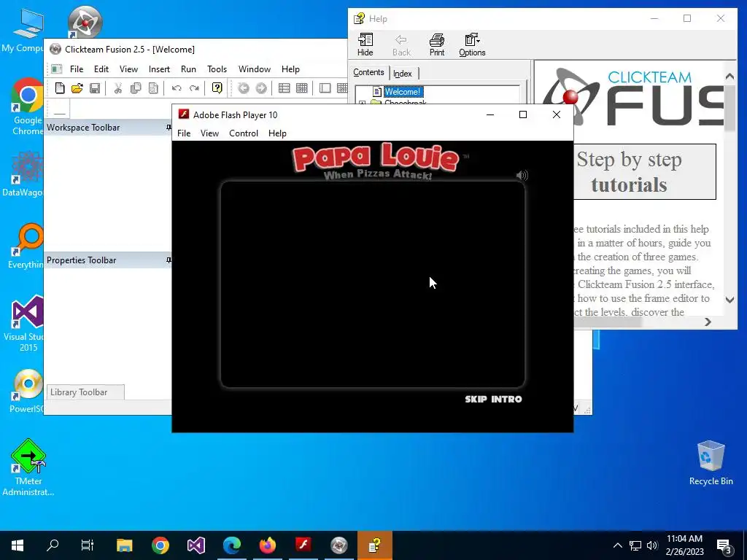This screenshot has height=560, width=747.
Task: Click the Library Toolbar tab in Fusion
Action: 86,392
